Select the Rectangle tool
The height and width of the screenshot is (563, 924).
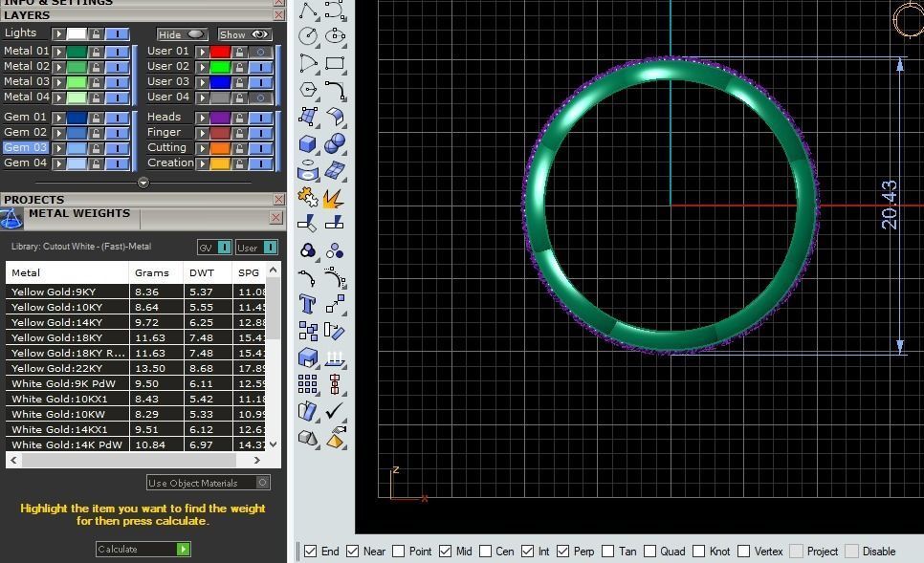coord(335,63)
